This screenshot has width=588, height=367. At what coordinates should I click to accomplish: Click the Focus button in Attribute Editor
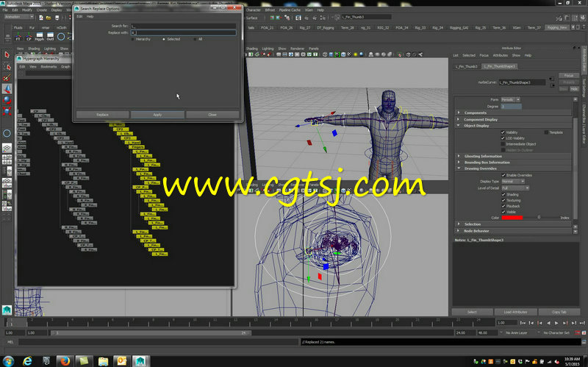point(568,76)
